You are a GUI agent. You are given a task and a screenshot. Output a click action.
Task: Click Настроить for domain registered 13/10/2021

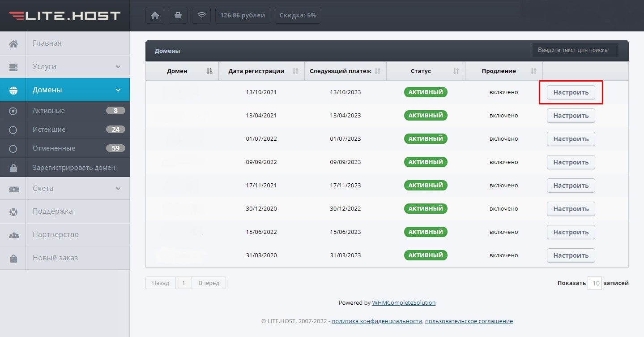pyautogui.click(x=571, y=92)
